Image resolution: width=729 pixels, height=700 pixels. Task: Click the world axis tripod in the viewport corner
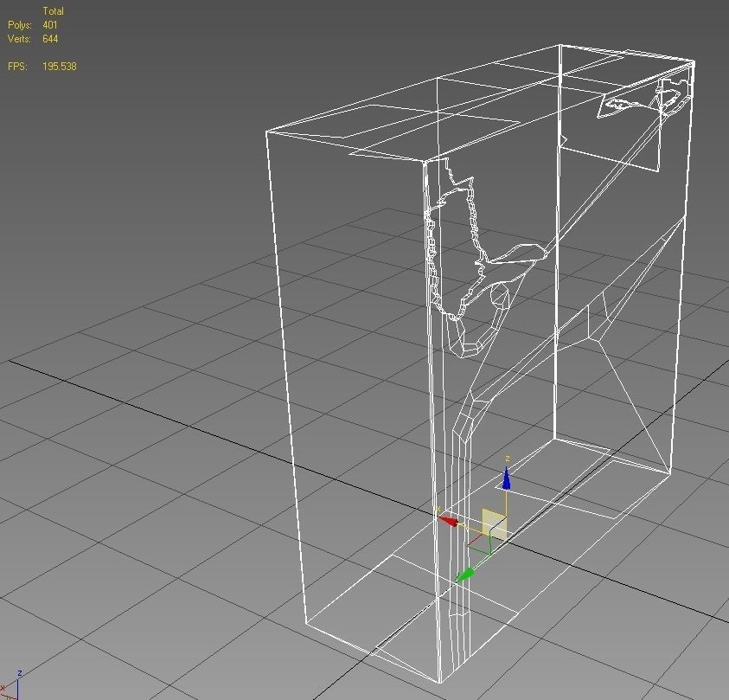pyautogui.click(x=11, y=684)
